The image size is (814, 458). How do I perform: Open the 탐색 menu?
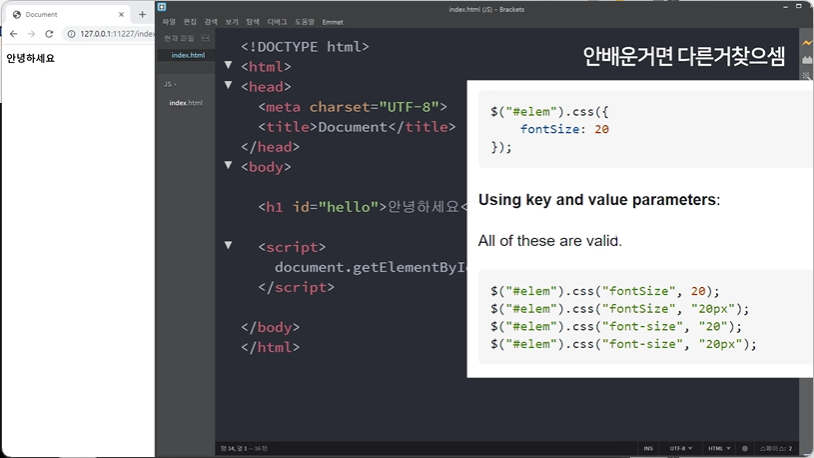coord(253,22)
